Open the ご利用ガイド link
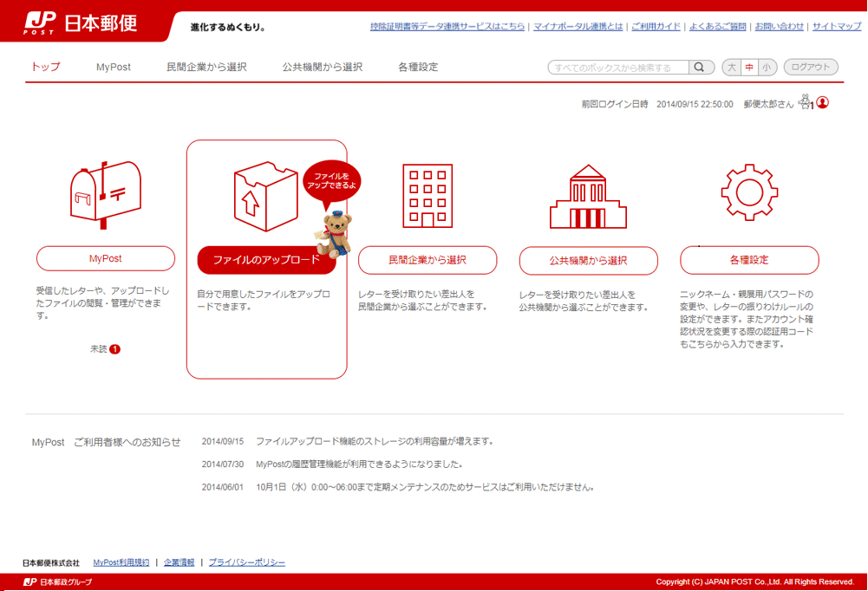 point(656,26)
